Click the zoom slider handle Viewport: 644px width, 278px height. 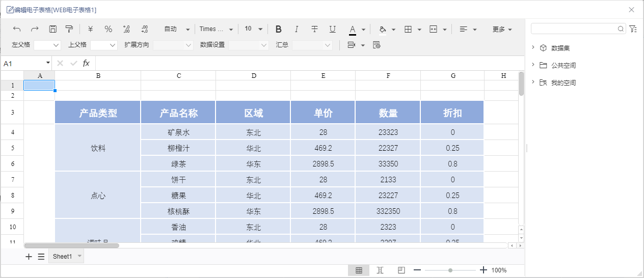[450, 270]
